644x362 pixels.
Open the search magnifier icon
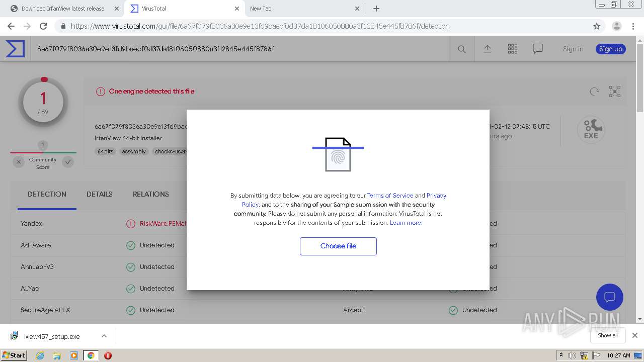(x=461, y=49)
